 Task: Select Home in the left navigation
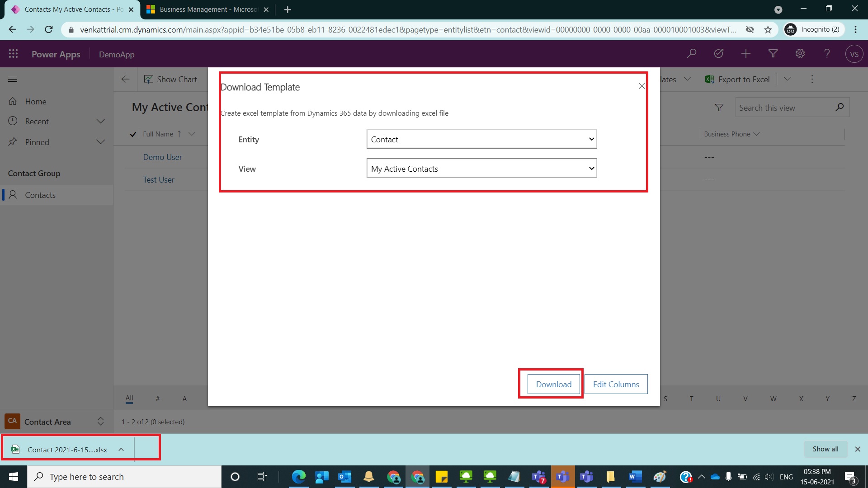tap(36, 101)
